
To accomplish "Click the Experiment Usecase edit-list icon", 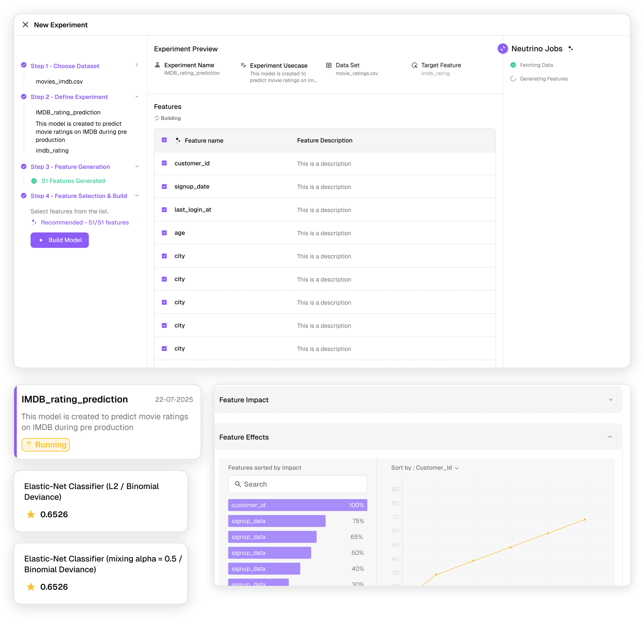I will pos(243,65).
